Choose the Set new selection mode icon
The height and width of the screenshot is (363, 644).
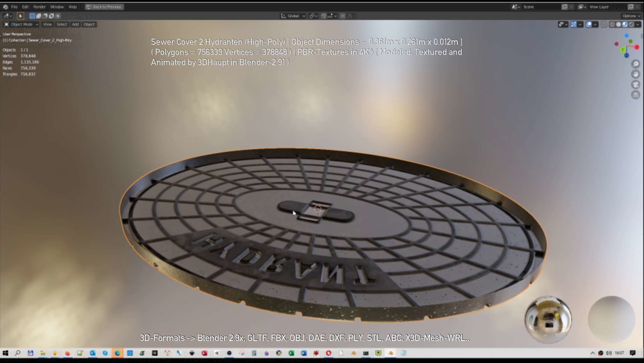(32, 16)
